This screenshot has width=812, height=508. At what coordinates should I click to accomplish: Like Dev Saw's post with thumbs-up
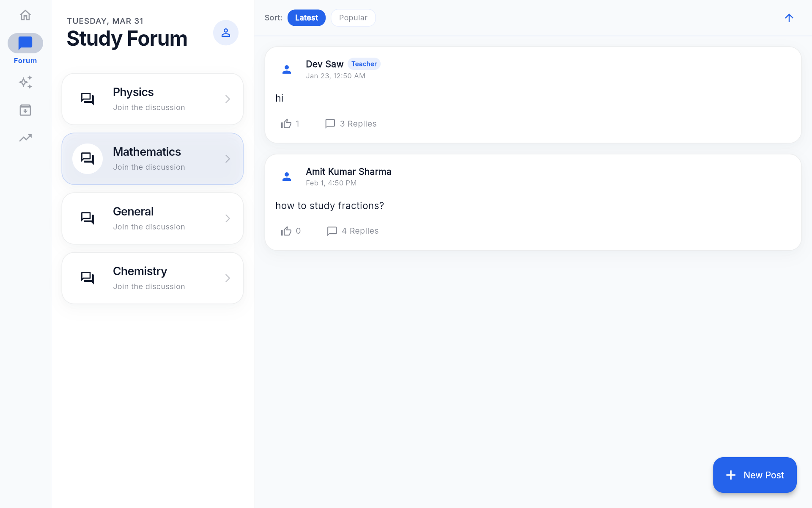286,124
